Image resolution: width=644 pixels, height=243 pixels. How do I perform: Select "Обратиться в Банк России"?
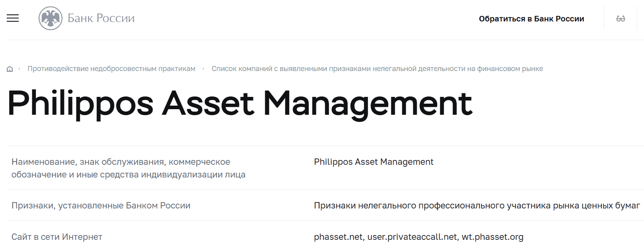point(532,18)
